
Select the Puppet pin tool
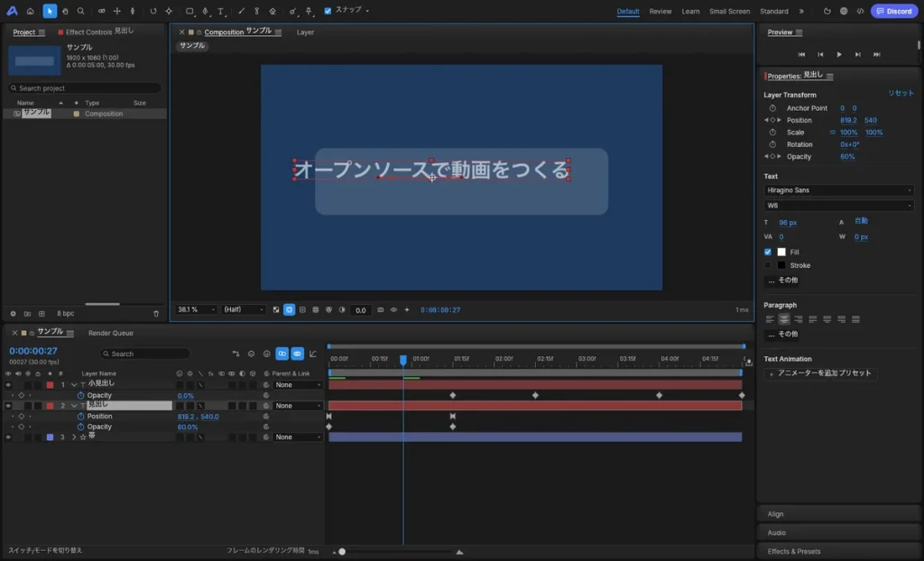point(309,11)
